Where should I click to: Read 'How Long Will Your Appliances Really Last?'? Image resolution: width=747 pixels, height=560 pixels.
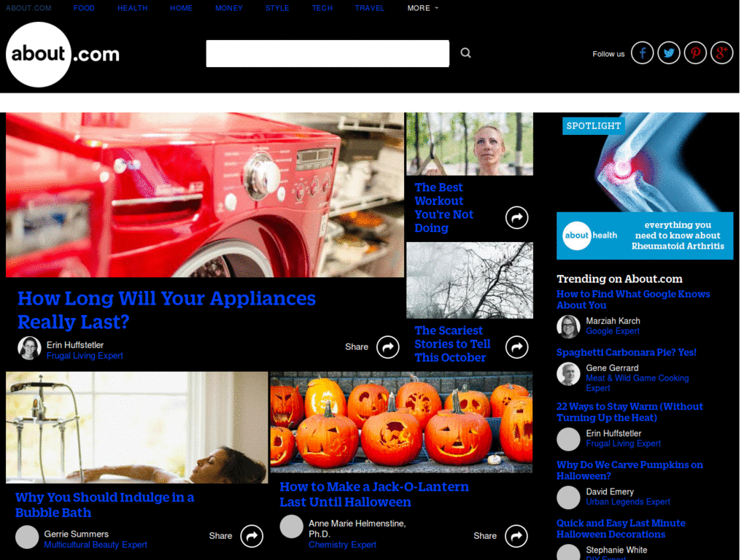pyautogui.click(x=166, y=310)
